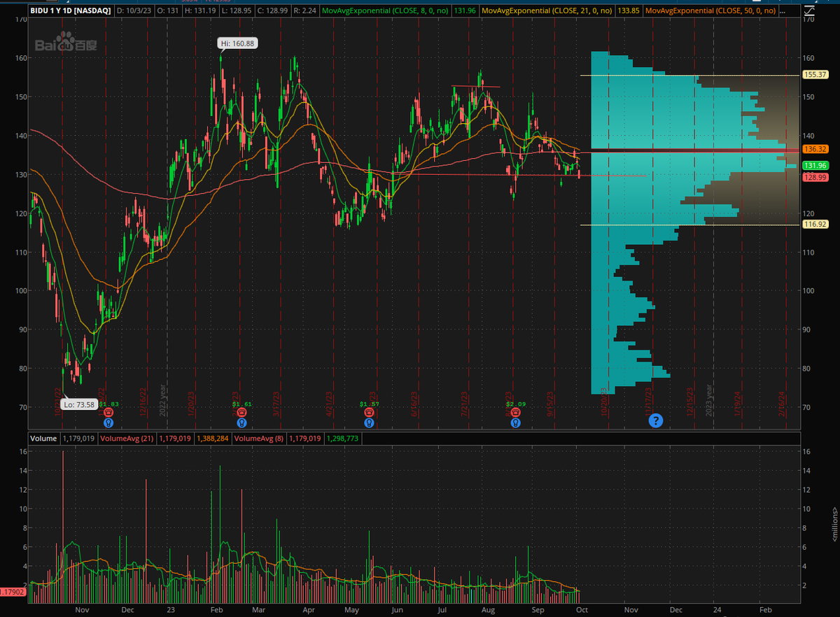
Task: Click the $1.83 earnings estimate label
Action: click(108, 404)
